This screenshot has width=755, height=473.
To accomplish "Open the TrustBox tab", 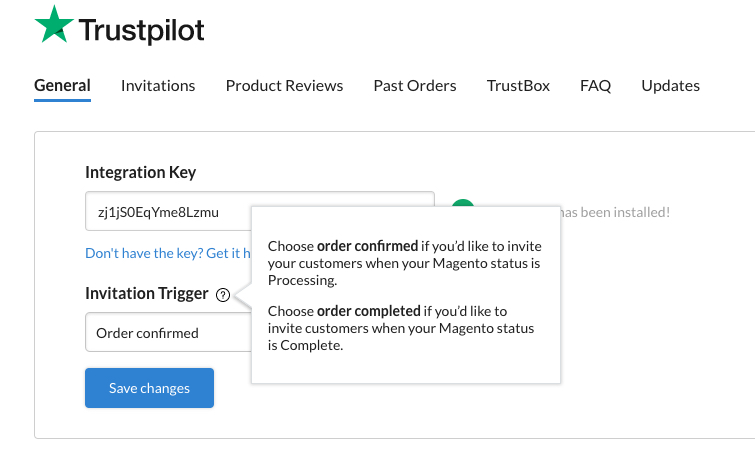I will point(518,86).
